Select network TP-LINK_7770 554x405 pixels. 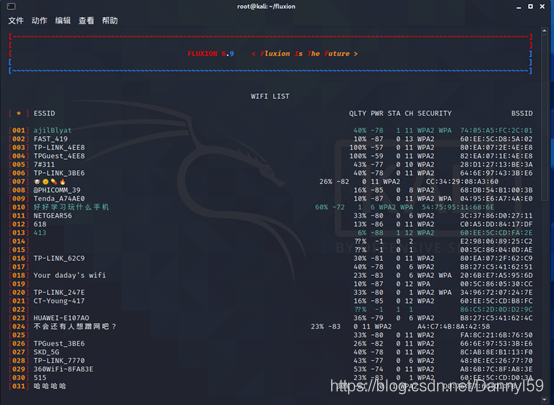pyautogui.click(x=59, y=361)
